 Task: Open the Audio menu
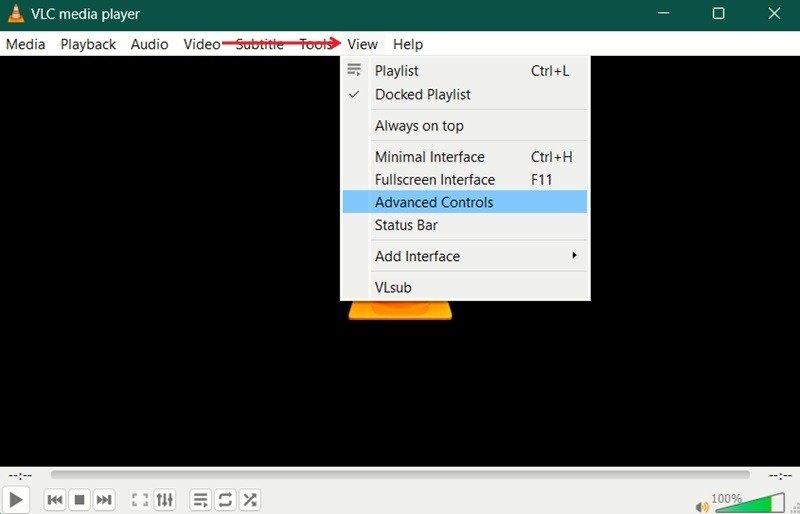coord(149,44)
